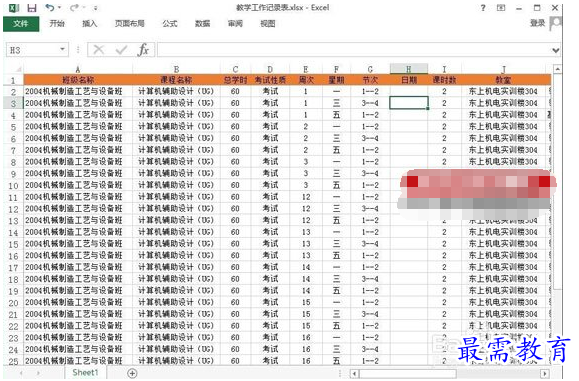Select row 12 header

13,209
